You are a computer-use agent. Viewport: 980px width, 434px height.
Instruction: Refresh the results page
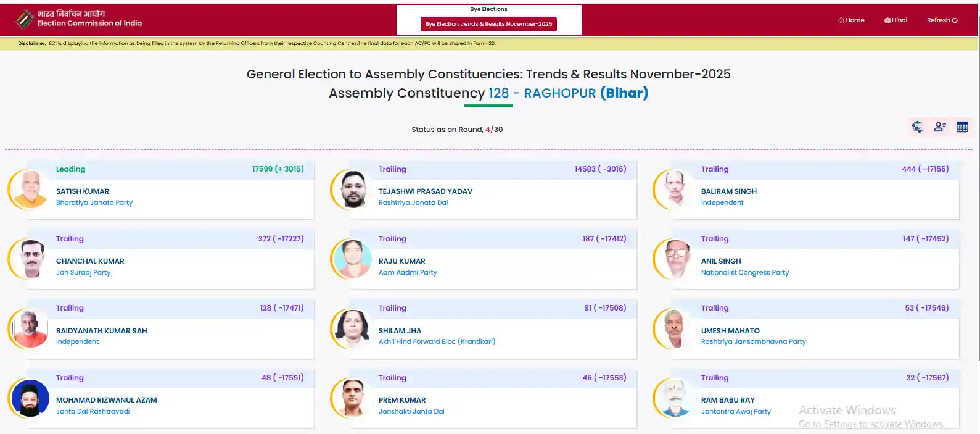click(x=942, y=20)
